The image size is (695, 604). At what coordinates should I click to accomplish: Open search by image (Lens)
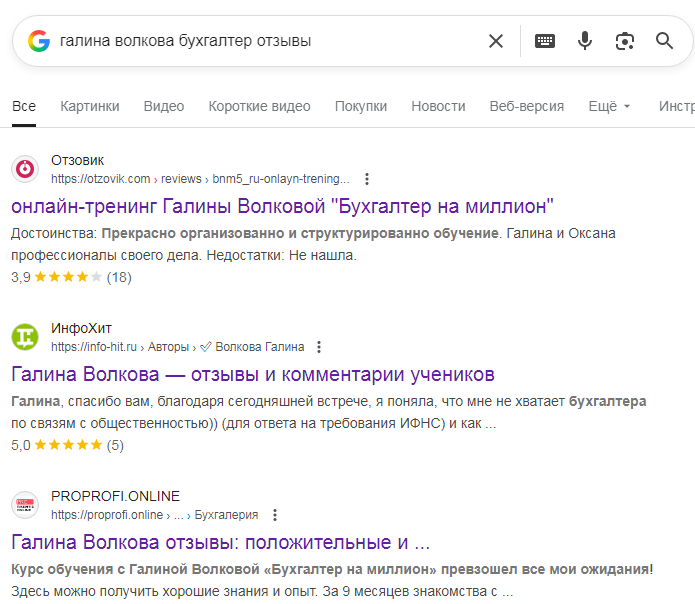(x=625, y=41)
